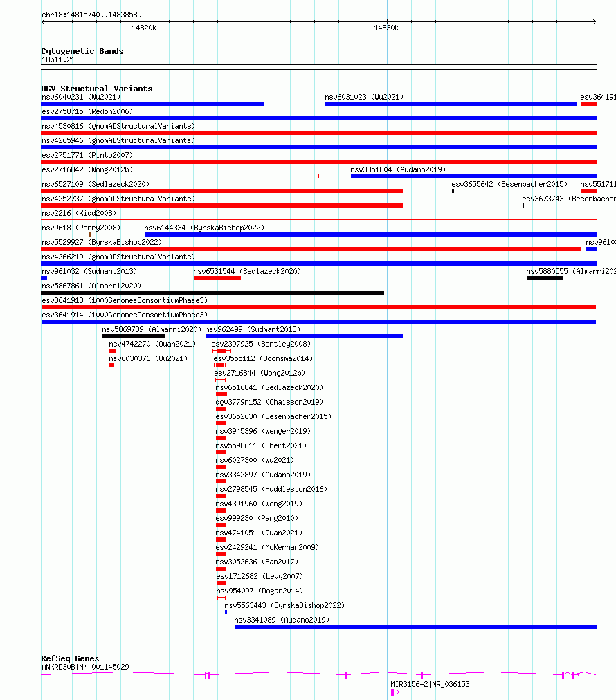
Task: Click the DGV Structural Variants track title
Action: tap(97, 89)
